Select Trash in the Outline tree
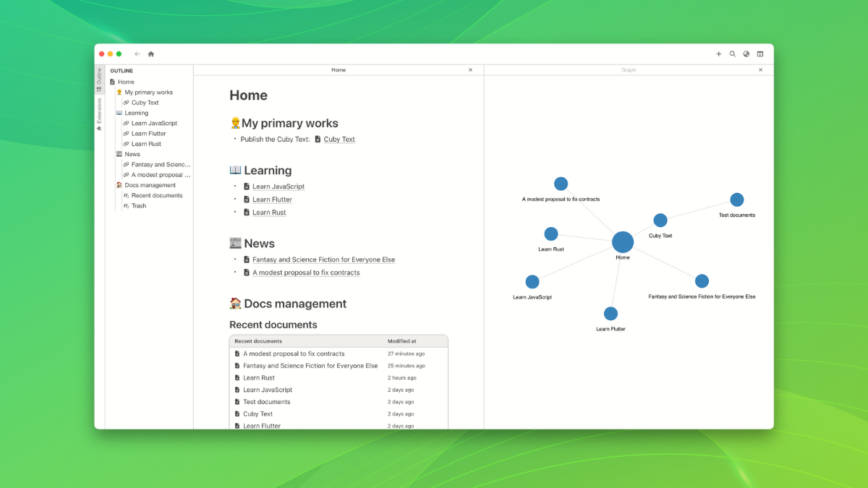The width and height of the screenshot is (868, 488). pos(137,205)
